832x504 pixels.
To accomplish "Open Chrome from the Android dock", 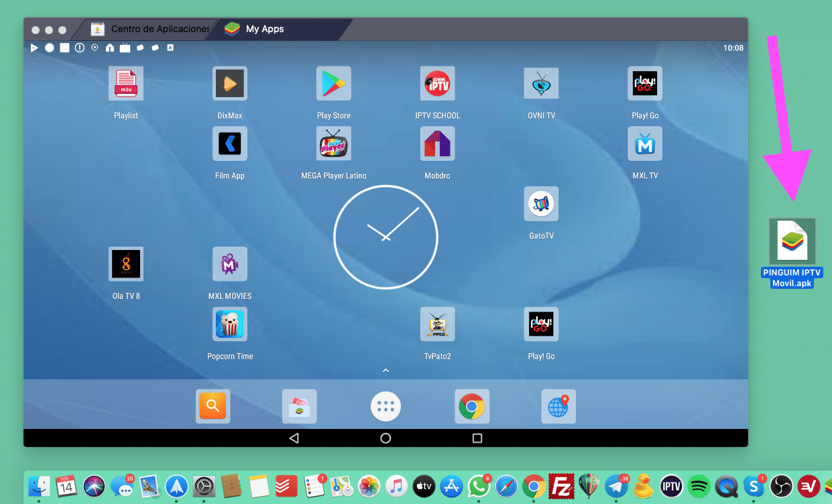I will [472, 406].
